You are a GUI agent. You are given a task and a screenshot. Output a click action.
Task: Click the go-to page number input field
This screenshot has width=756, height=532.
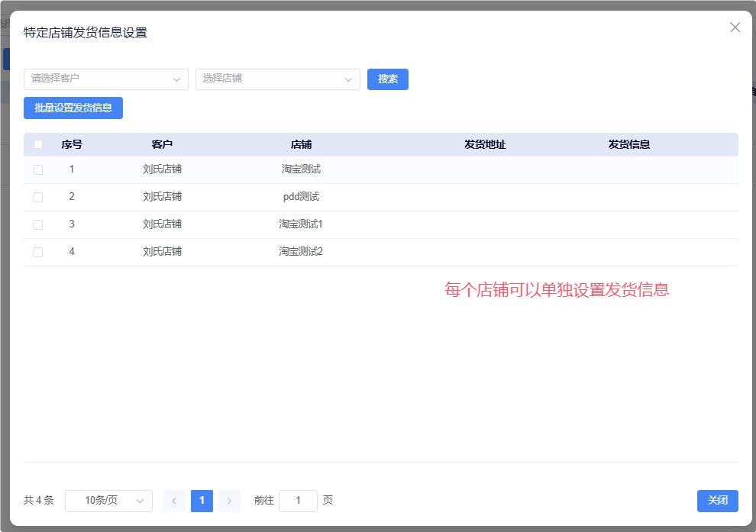pos(298,501)
